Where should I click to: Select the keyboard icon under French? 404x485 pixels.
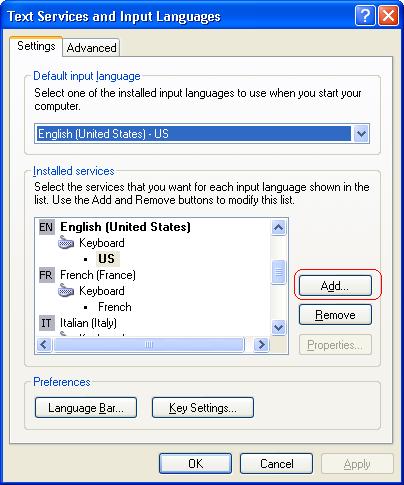(66, 291)
